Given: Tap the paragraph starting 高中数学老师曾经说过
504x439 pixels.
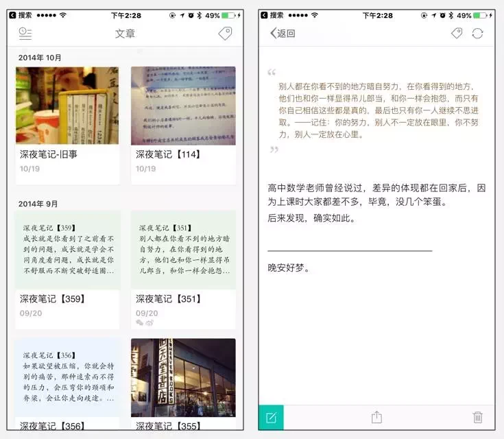Looking at the screenshot, I should 376,195.
